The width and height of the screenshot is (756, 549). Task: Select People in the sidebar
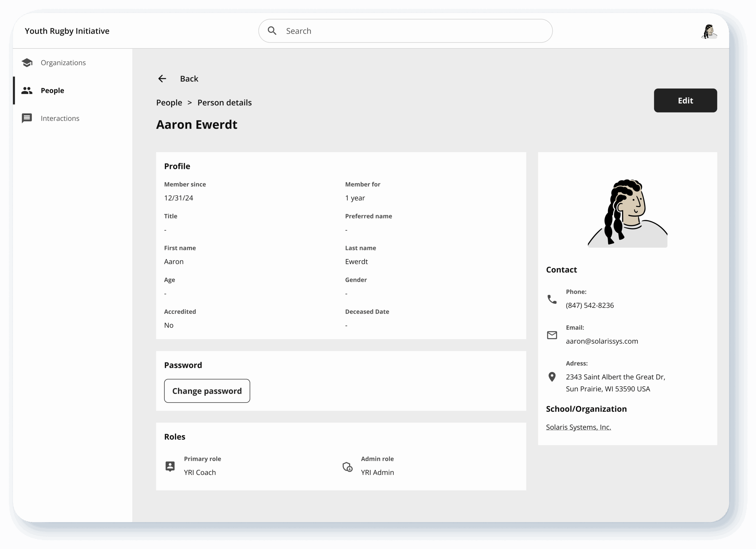[x=52, y=90]
